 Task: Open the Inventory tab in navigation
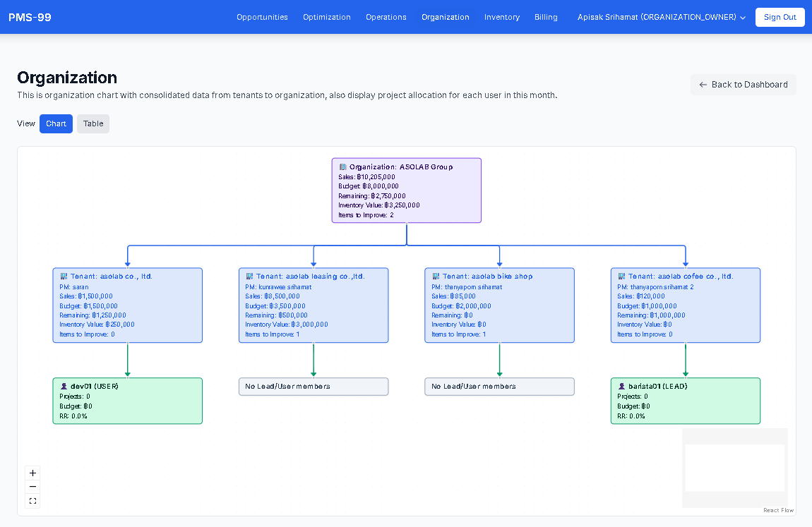pyautogui.click(x=502, y=17)
